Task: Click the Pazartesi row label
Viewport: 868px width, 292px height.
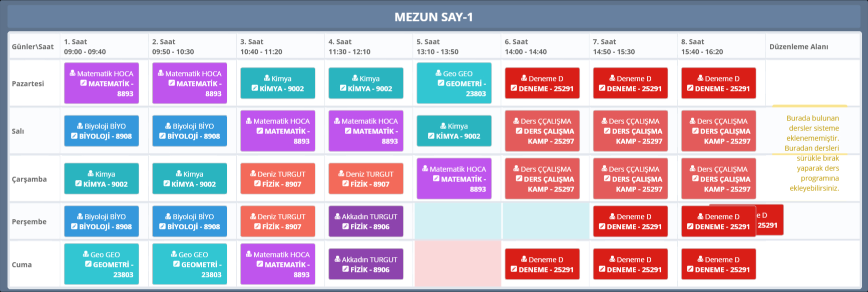Action: (28, 83)
